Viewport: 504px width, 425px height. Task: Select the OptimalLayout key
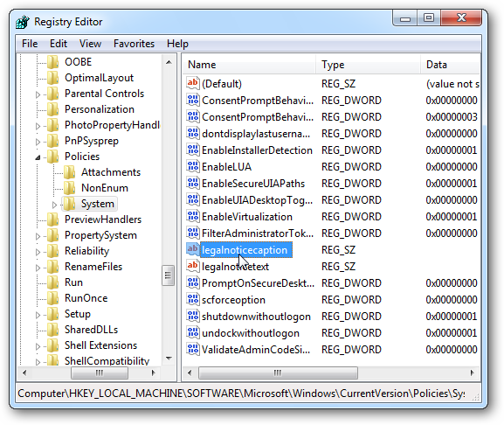tap(99, 78)
